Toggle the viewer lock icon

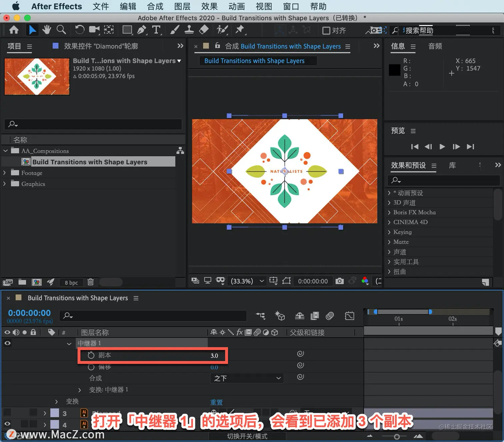click(217, 46)
